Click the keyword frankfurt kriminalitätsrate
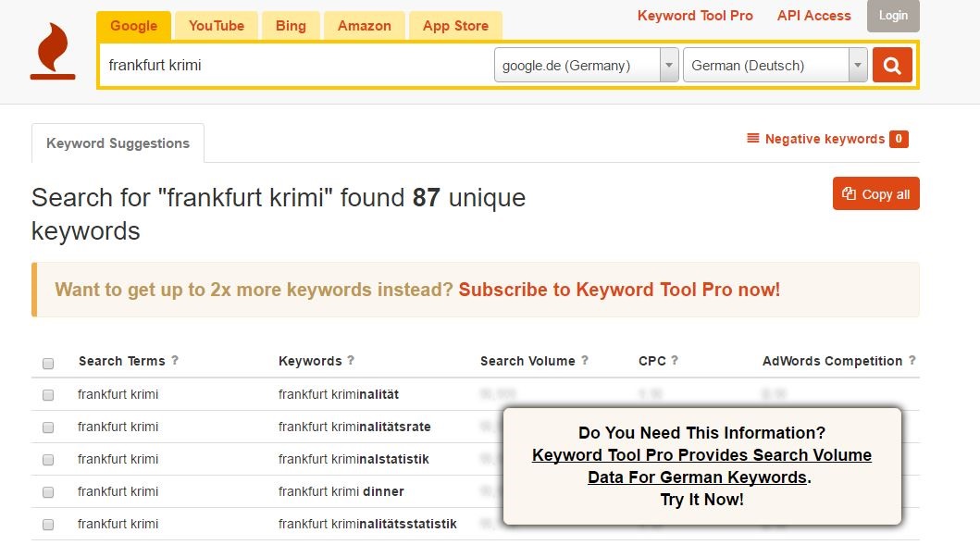The width and height of the screenshot is (980, 545). [354, 427]
